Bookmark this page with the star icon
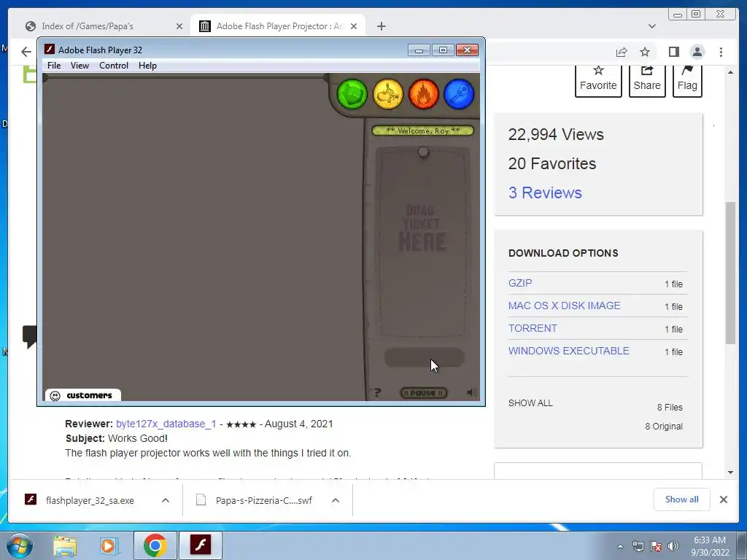747x560 pixels. [645, 52]
